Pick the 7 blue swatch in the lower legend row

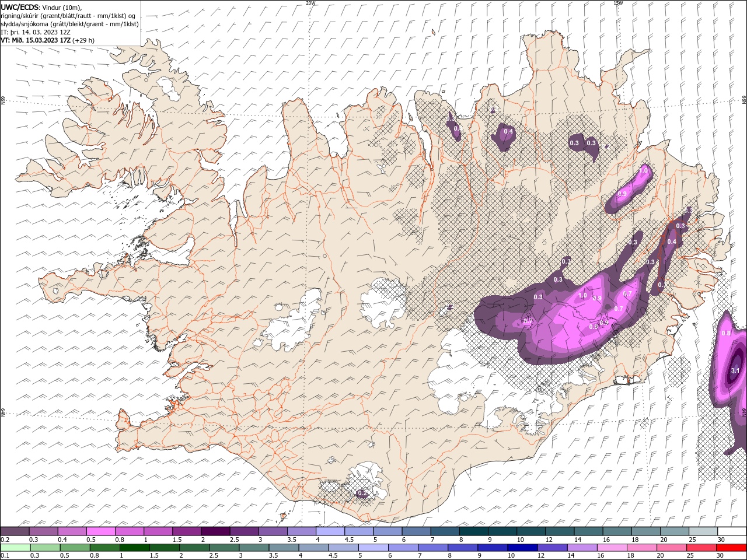tap(432, 548)
